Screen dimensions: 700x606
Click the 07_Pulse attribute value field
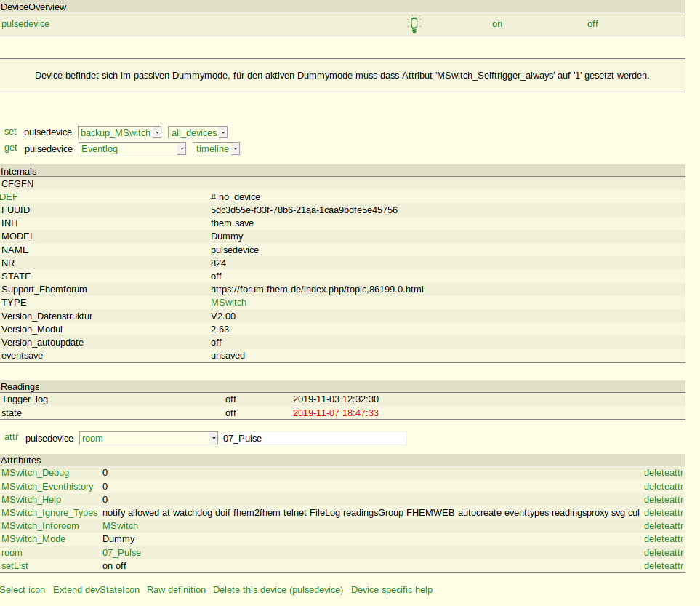[x=314, y=439]
